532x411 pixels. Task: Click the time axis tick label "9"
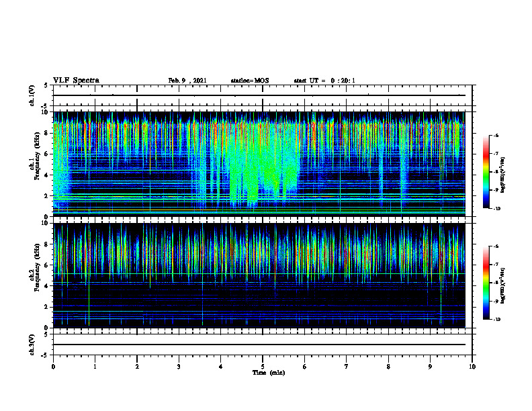pos(430,367)
